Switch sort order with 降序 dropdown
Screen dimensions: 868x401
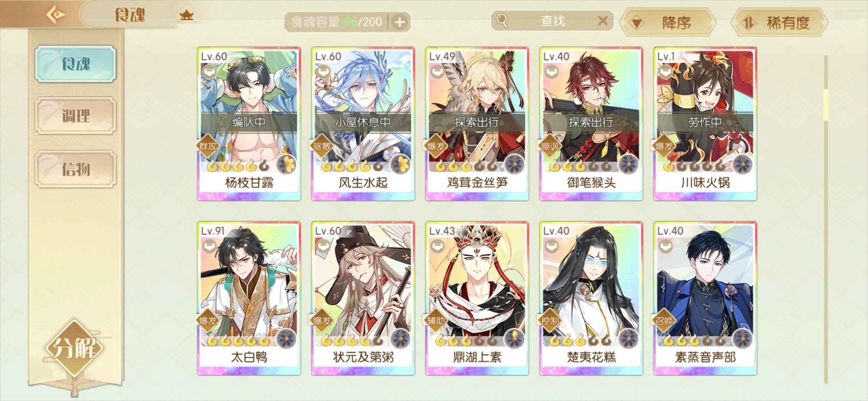point(668,23)
